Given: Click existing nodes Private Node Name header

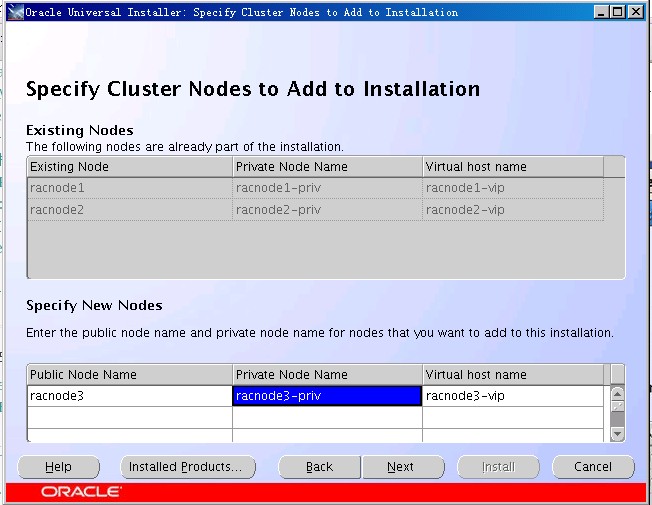Looking at the screenshot, I should tap(327, 167).
